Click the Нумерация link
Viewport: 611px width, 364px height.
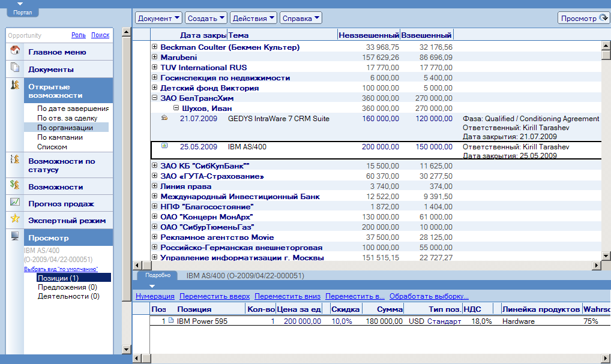pyautogui.click(x=155, y=296)
